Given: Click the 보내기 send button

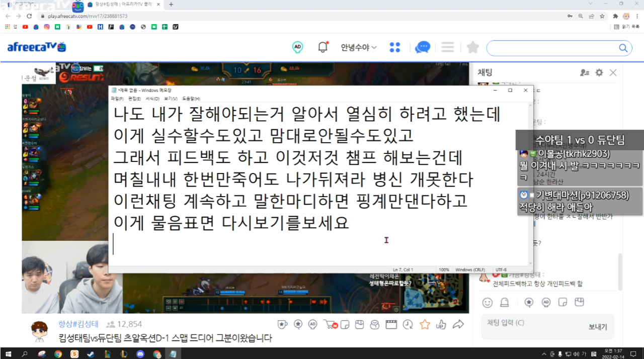Looking at the screenshot, I should [598, 327].
